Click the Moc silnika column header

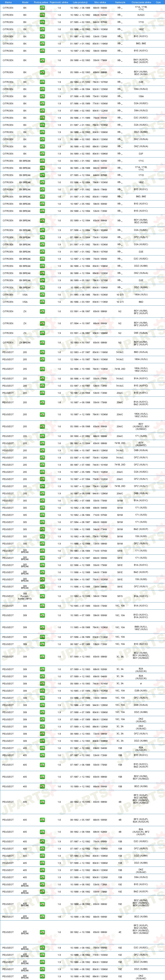(x=100, y=2)
